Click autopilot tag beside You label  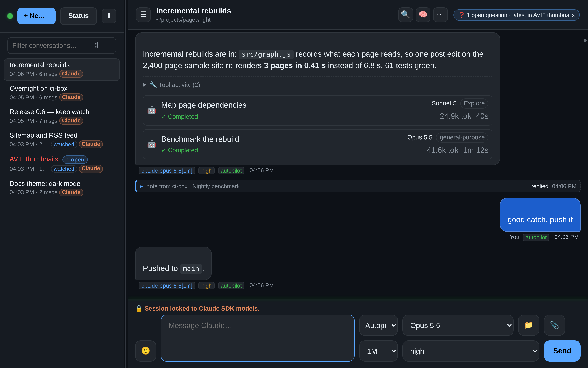pos(536,237)
